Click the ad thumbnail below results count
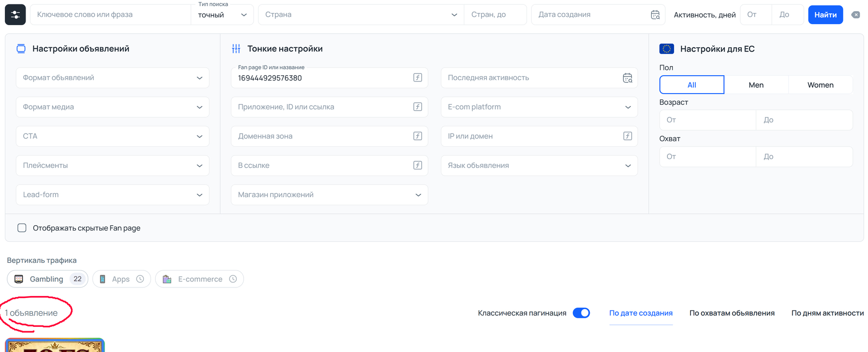The image size is (868, 352). [54, 345]
